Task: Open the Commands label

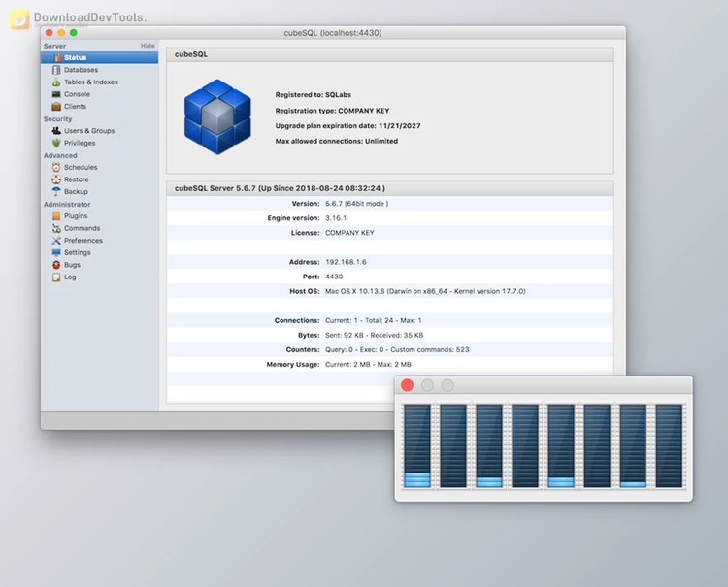Action: coord(83,228)
